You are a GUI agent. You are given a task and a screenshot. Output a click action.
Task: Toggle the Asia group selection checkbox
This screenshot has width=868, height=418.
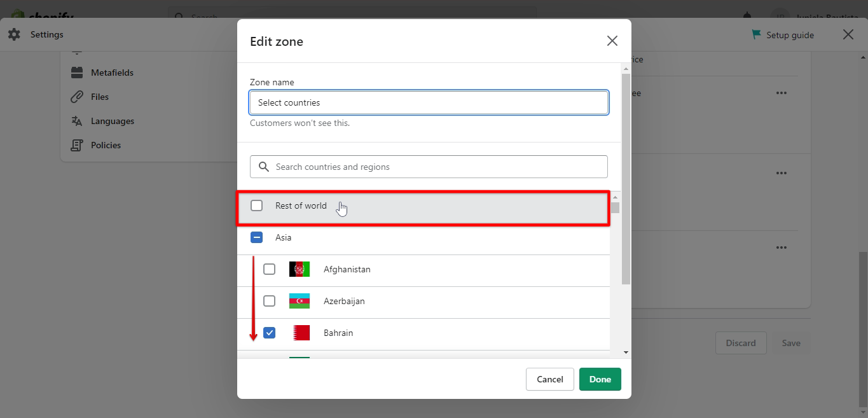pyautogui.click(x=257, y=237)
